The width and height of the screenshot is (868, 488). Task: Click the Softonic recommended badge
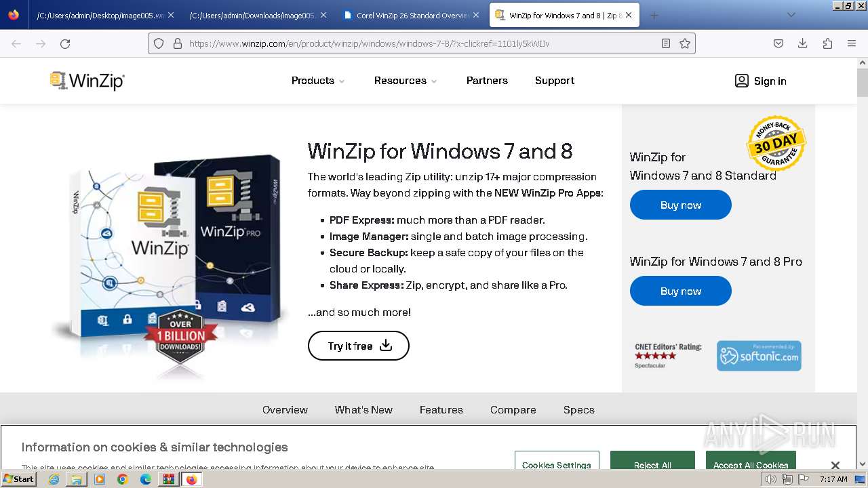pyautogui.click(x=759, y=356)
